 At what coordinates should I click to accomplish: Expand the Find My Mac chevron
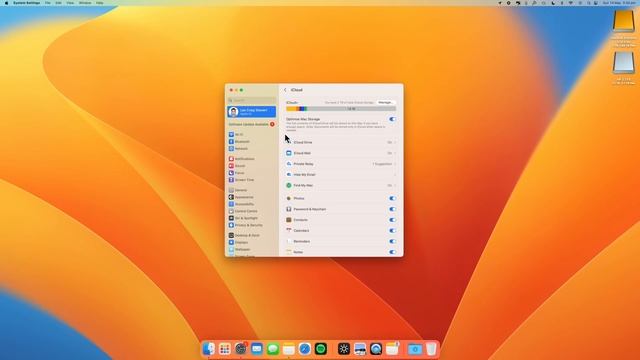pyautogui.click(x=395, y=185)
